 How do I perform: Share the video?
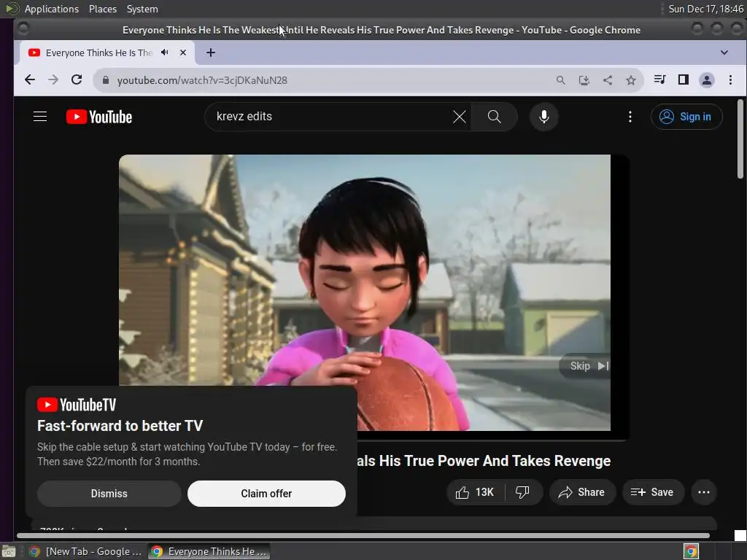[581, 492]
